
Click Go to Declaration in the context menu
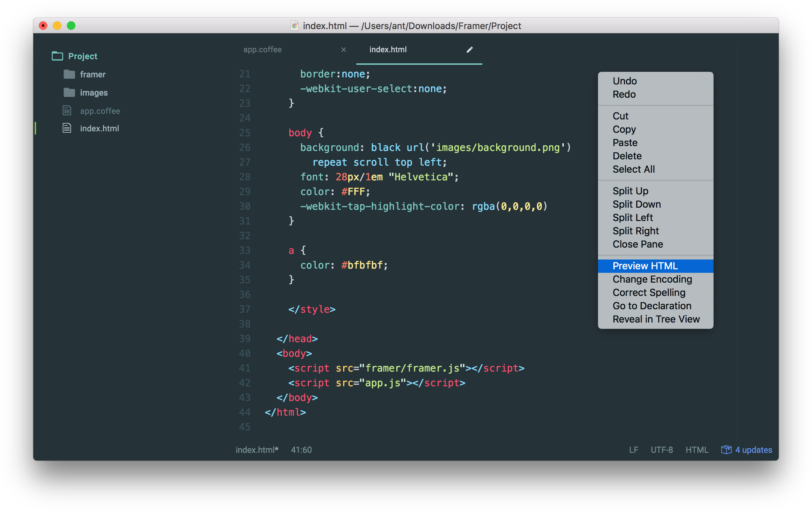tap(655, 306)
